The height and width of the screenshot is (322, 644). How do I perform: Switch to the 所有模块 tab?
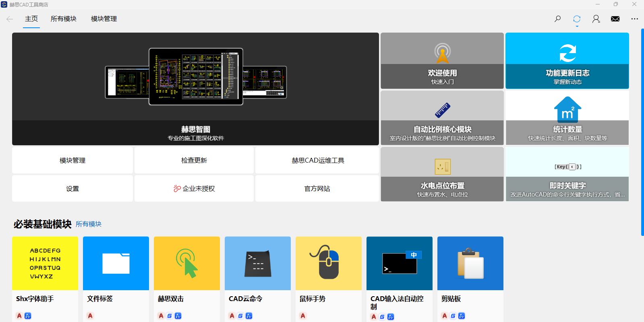(x=64, y=19)
